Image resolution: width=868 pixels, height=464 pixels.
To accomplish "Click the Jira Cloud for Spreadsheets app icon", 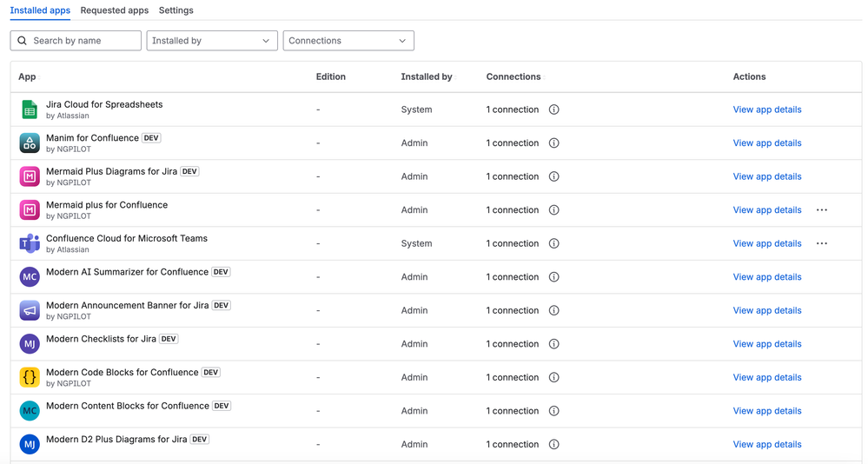I will click(30, 109).
